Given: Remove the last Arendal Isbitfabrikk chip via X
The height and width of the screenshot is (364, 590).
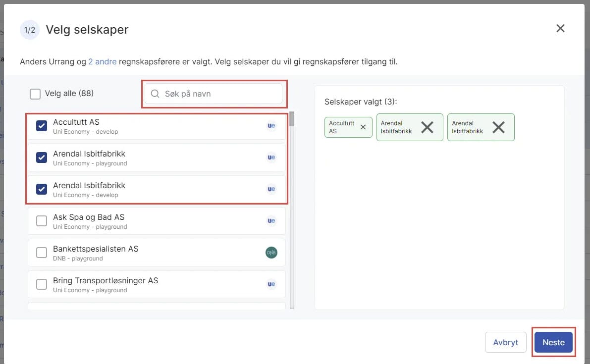Looking at the screenshot, I should pos(498,127).
